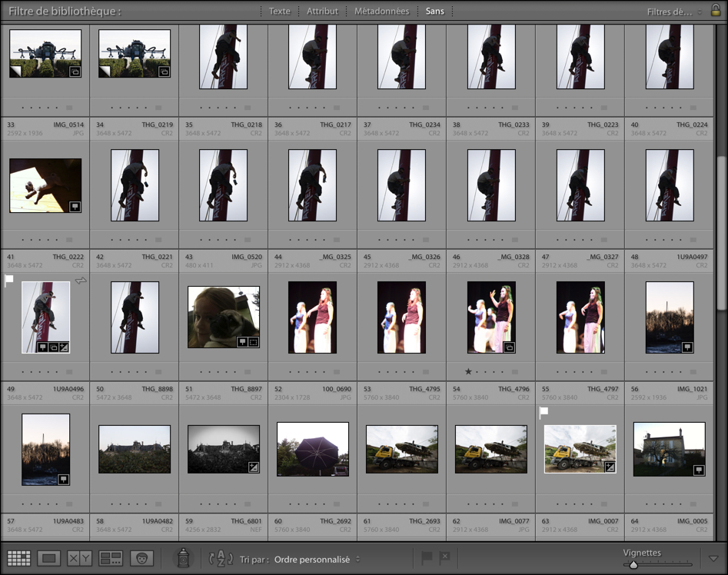Select the _MG_0327 dancers thumbnail
Viewport: 728px width, 575px height.
coord(580,317)
